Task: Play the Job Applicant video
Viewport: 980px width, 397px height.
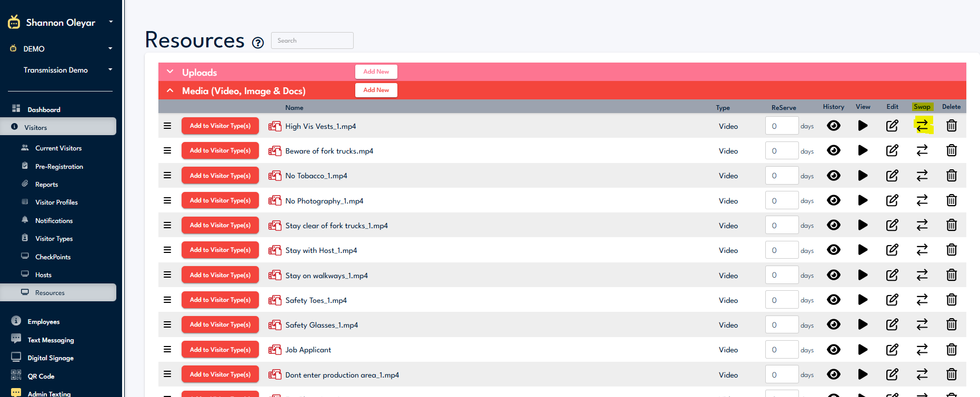Action: pyautogui.click(x=863, y=349)
